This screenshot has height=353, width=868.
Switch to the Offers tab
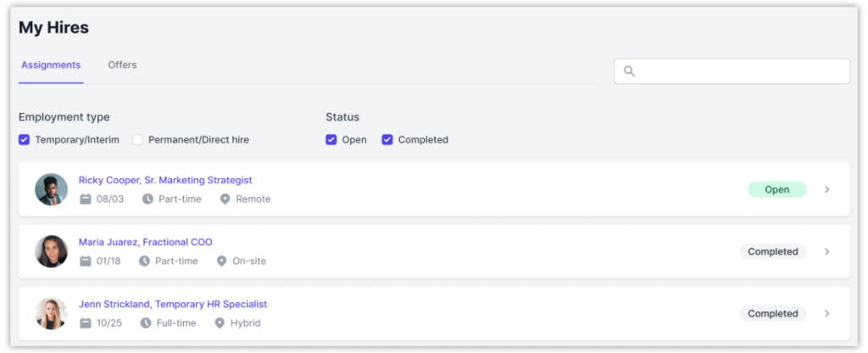pos(122,65)
